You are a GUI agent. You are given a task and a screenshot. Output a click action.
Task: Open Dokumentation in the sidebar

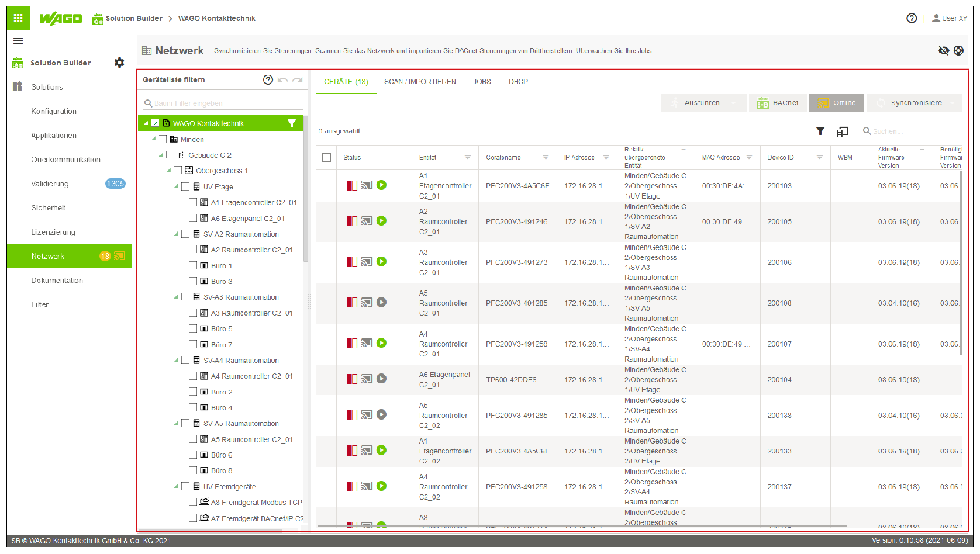pos(57,280)
